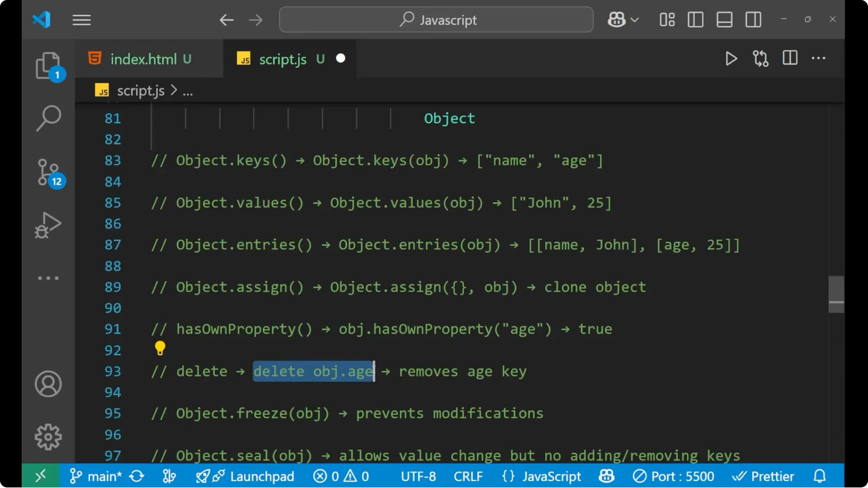Viewport: 868px width, 488px height.
Task: Open notifications via the bell icon
Action: click(x=819, y=476)
